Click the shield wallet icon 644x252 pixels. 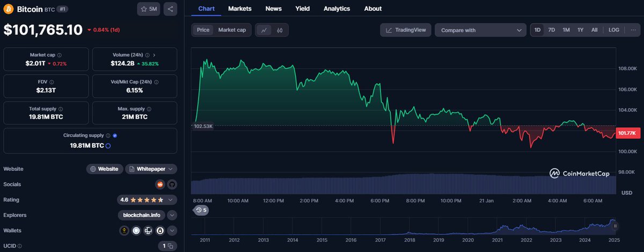(x=136, y=231)
